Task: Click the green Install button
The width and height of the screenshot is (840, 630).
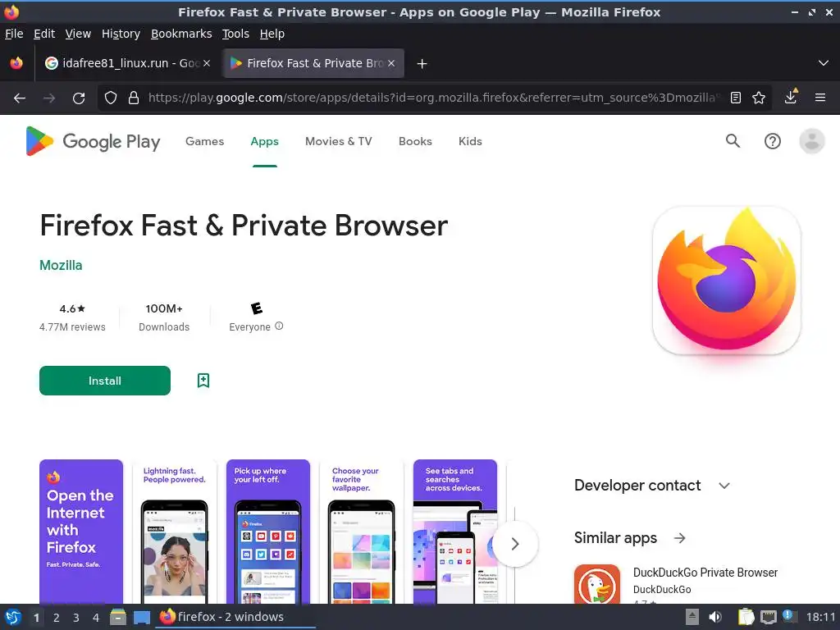Action: [x=105, y=381]
